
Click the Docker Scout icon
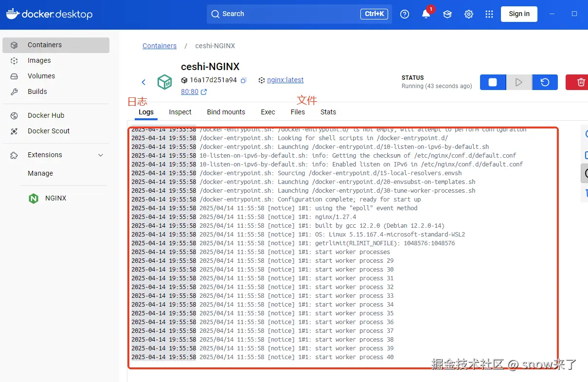coord(14,131)
